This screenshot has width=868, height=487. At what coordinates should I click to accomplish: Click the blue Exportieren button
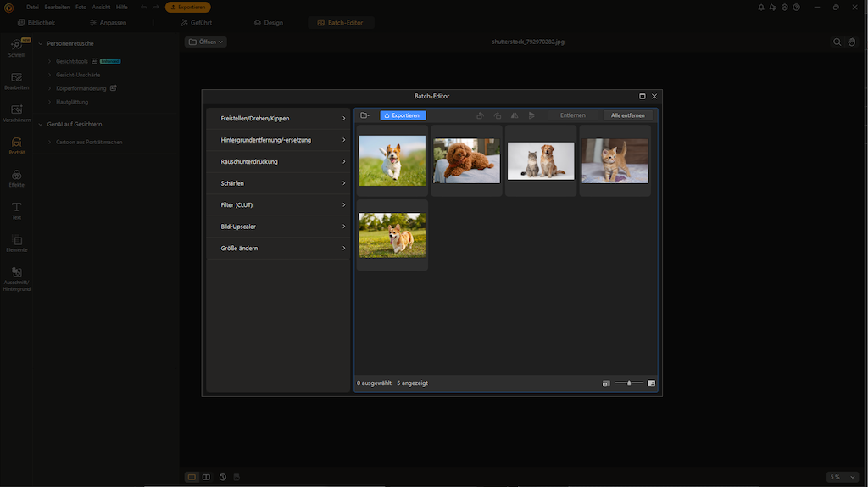(403, 115)
